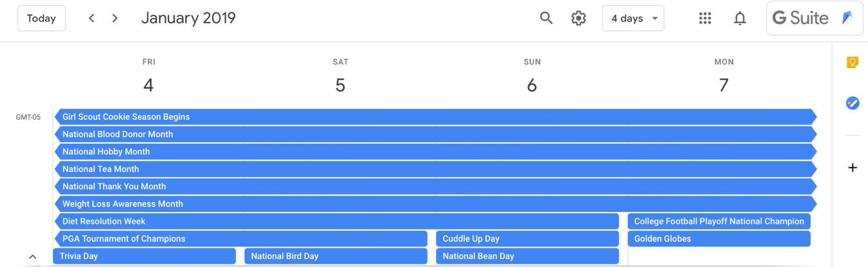Open the Google apps grid
Image resolution: width=868 pixels, height=267 pixels.
(x=705, y=18)
